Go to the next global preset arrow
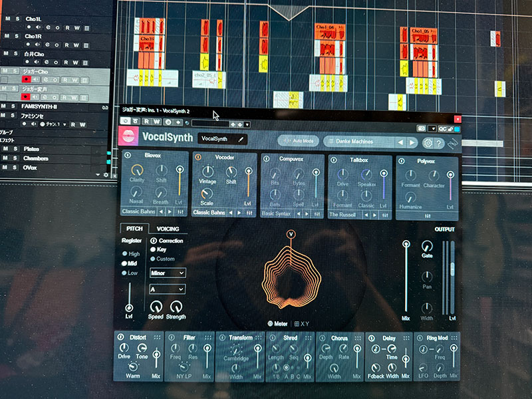 pyautogui.click(x=412, y=142)
